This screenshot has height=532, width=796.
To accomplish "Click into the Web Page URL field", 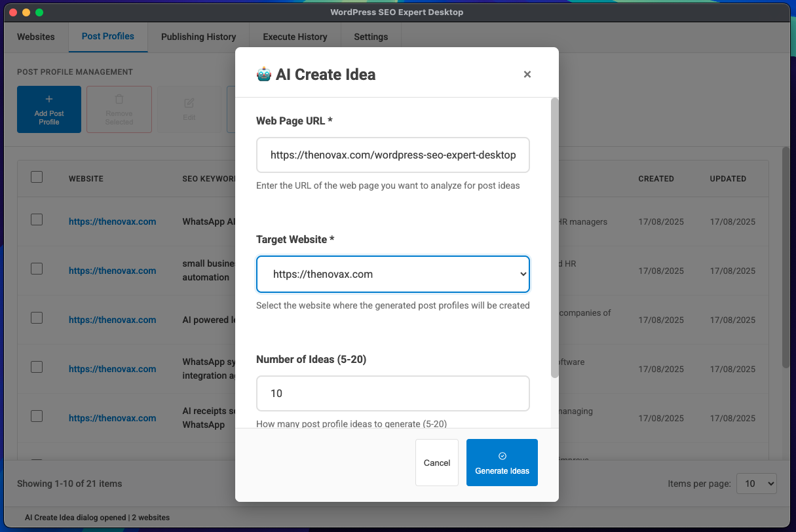I will [393, 155].
